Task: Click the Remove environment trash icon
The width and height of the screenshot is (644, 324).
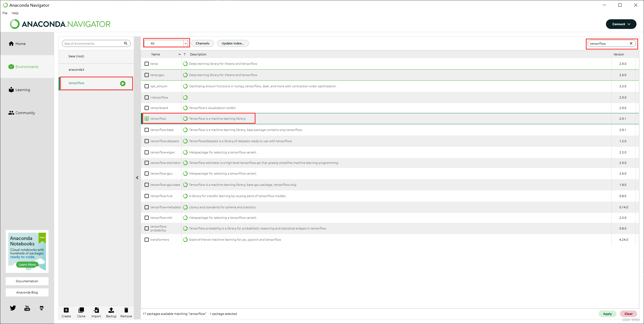Action: (126, 310)
